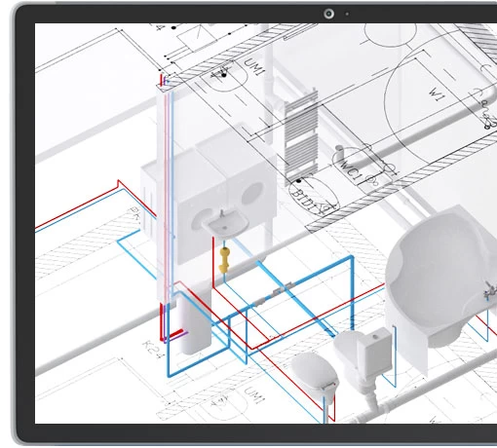
Task: Click the WC1 label on the floor plan
Action: 350,168
